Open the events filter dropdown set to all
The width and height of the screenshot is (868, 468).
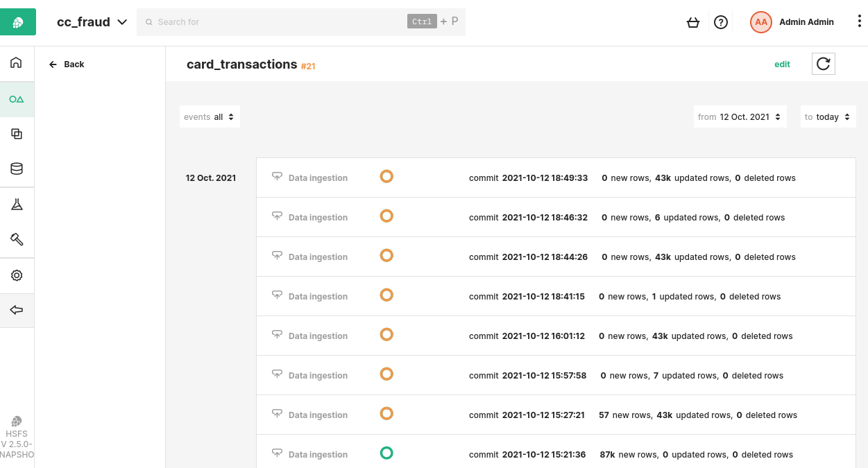tap(210, 116)
